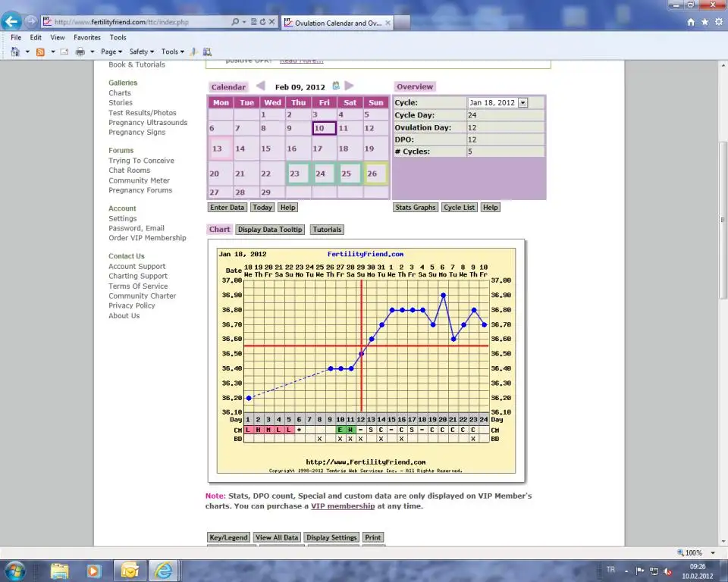Click the Display Data Tooltip button
This screenshot has width=728, height=582.
pos(270,230)
